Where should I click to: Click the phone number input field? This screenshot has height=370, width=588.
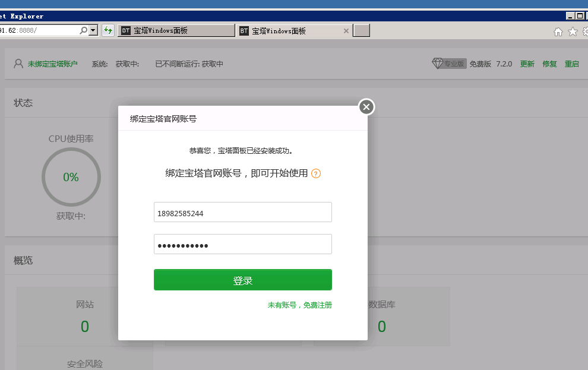[243, 212]
